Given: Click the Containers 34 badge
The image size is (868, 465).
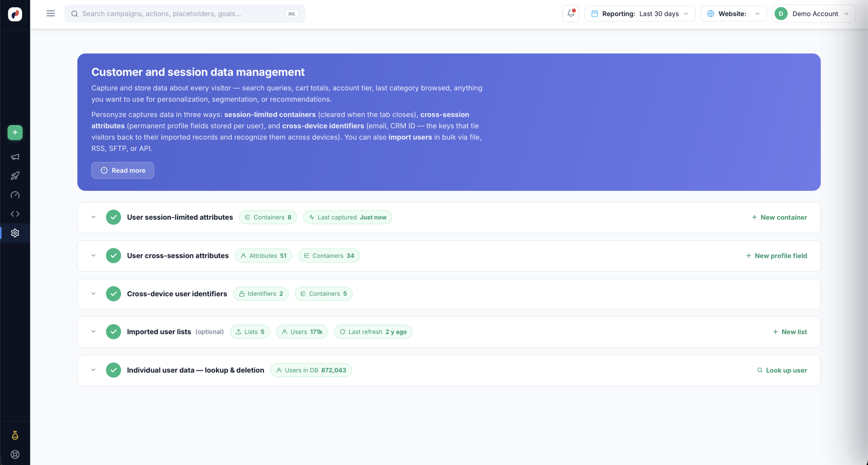Looking at the screenshot, I should (329, 256).
